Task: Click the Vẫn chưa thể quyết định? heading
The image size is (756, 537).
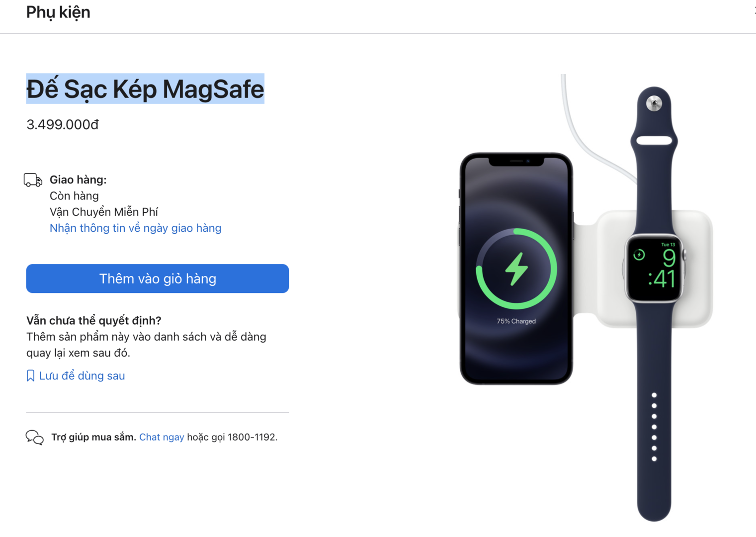Action: [x=94, y=320]
